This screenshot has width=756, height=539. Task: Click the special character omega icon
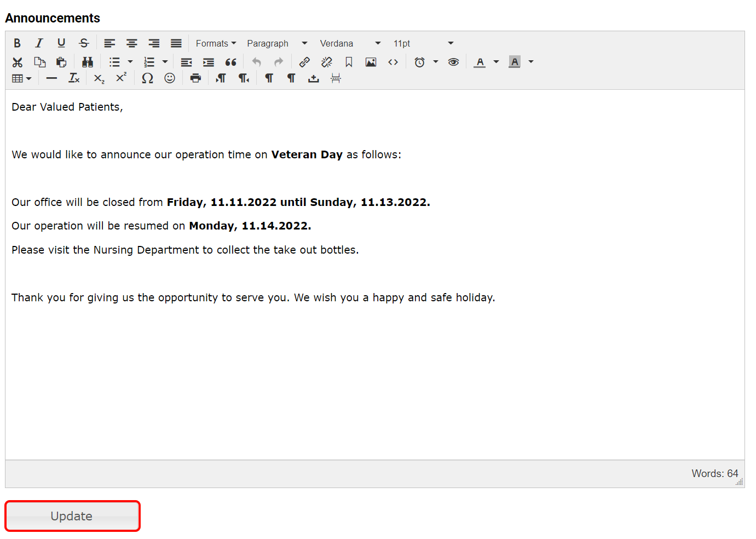click(147, 78)
